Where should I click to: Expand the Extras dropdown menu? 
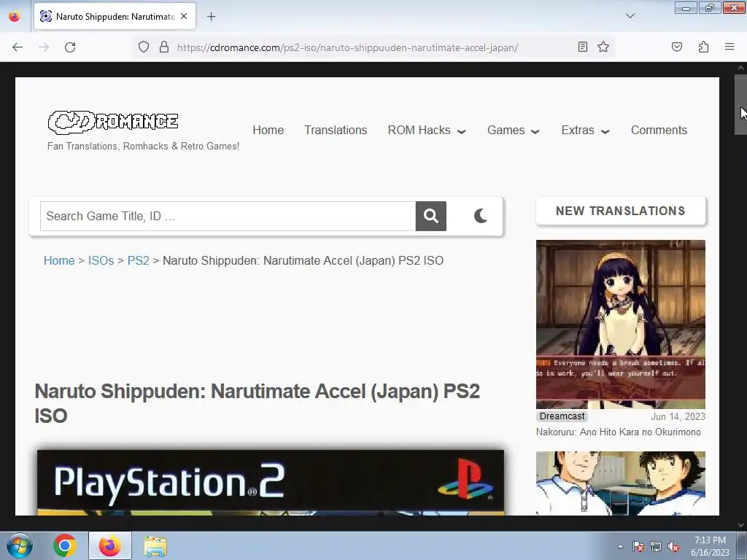click(585, 130)
